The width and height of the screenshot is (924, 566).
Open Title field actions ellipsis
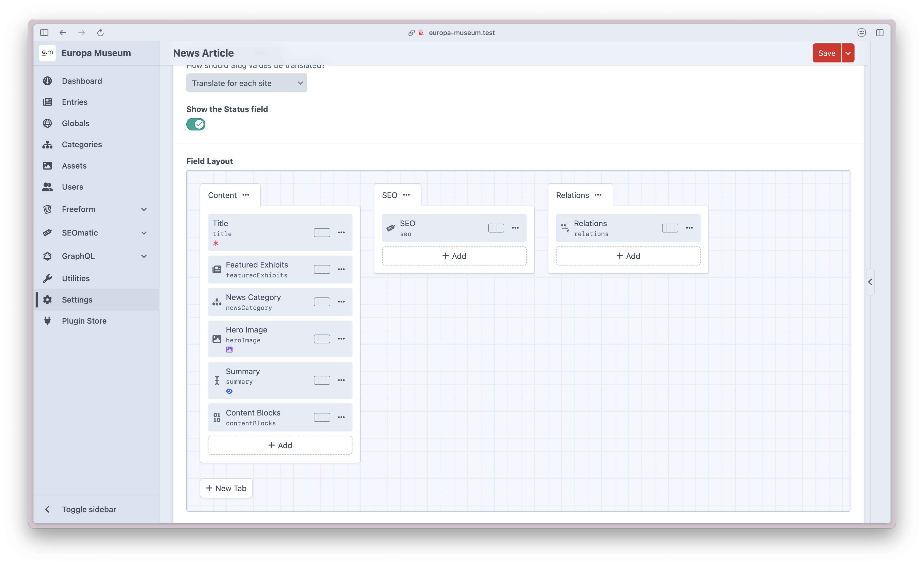(x=341, y=232)
